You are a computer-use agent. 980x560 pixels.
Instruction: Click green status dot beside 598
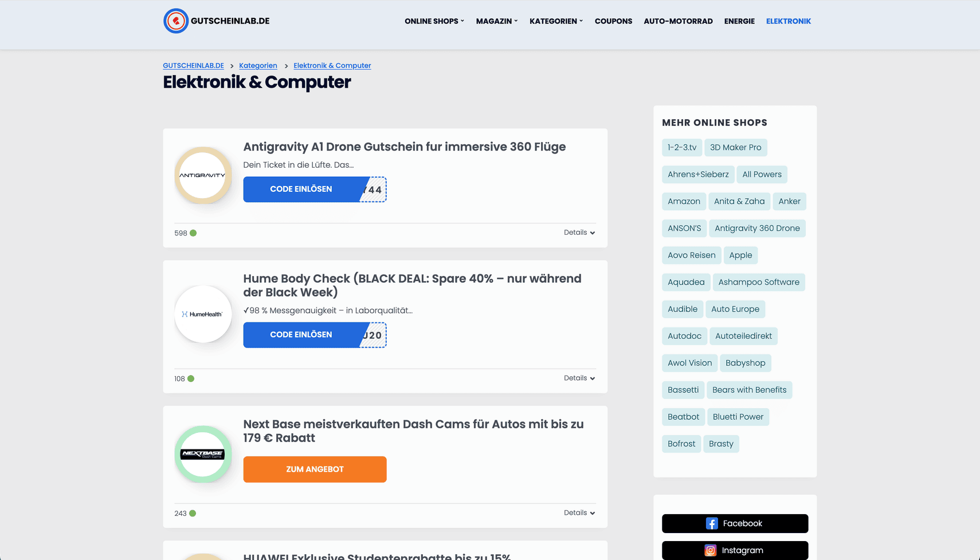pos(193,233)
